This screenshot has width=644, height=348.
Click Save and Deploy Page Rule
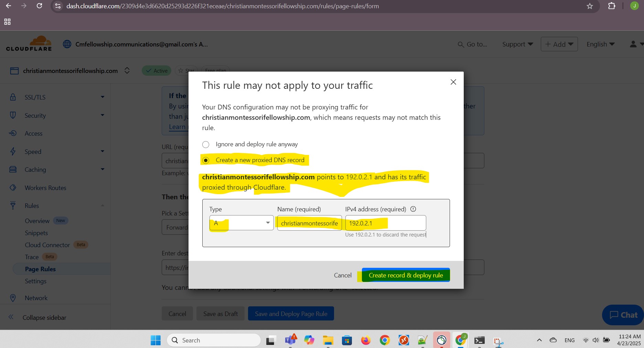coord(291,314)
